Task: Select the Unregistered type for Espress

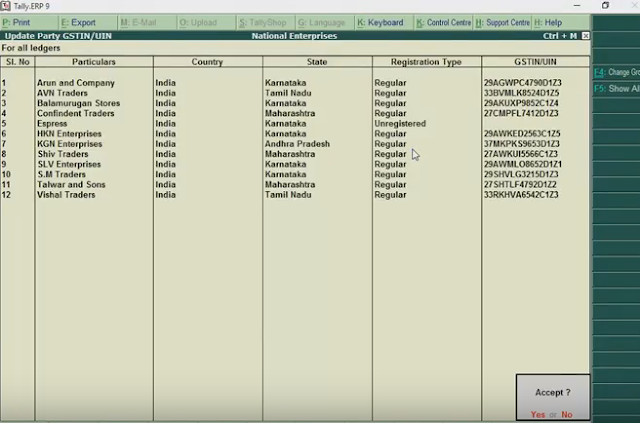Action: point(400,124)
